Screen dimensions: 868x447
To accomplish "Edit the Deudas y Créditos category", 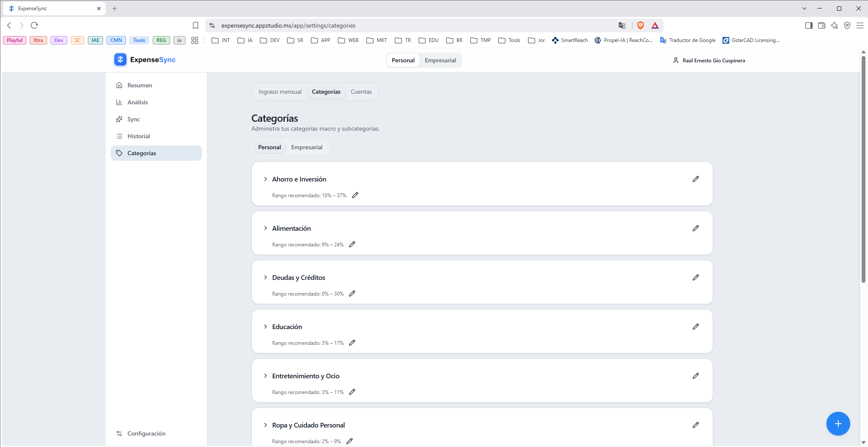I will [x=696, y=277].
